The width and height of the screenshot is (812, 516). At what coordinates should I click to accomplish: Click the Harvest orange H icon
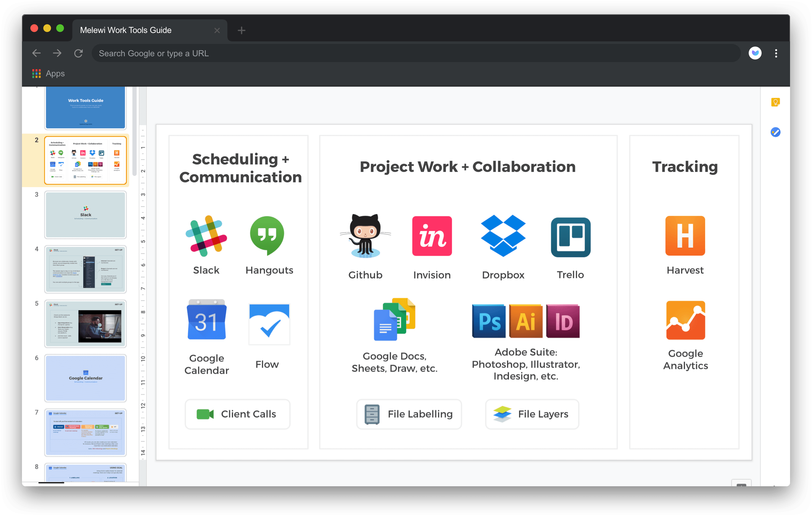(x=685, y=236)
